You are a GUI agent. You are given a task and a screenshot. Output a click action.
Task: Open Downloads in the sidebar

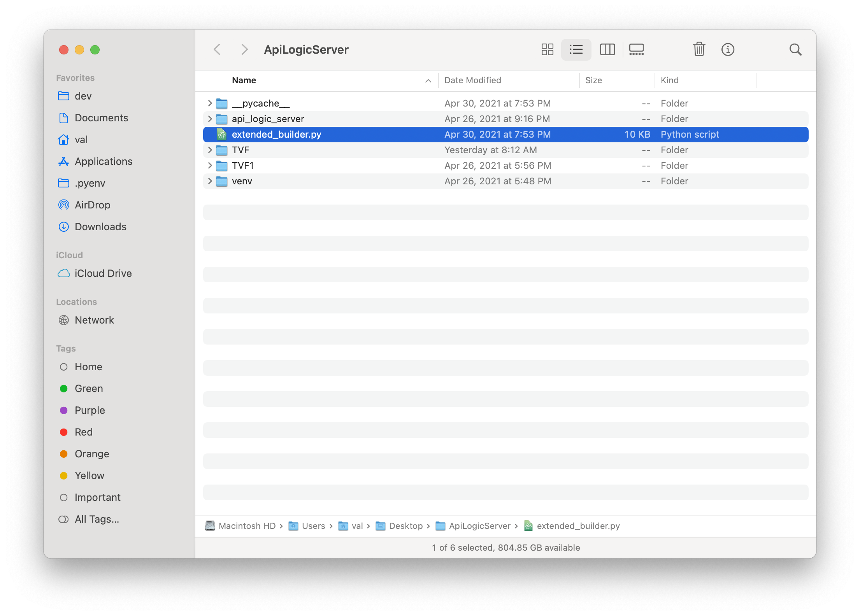click(100, 227)
